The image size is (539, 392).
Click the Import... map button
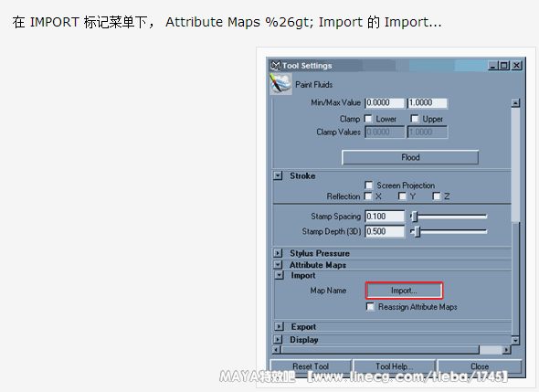[x=404, y=291]
